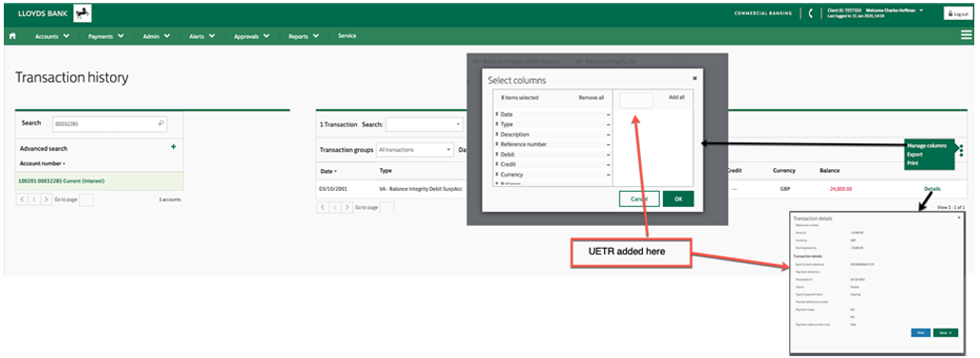This screenshot has width=980, height=358.
Task: Select account 100201 00032285 Current (Interest)
Action: tap(100, 181)
